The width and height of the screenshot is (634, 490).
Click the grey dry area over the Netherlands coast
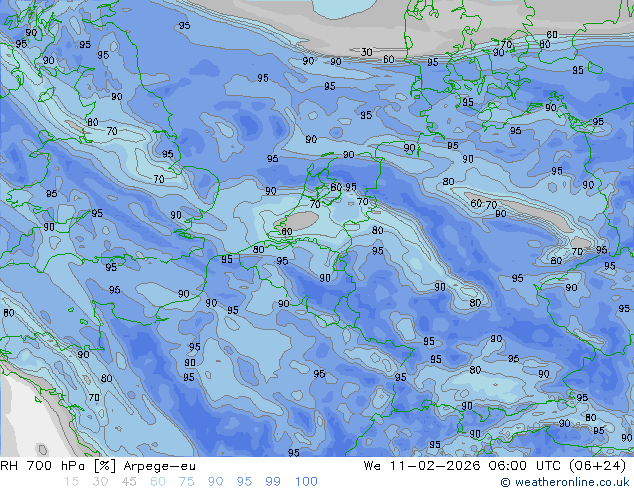(x=298, y=221)
